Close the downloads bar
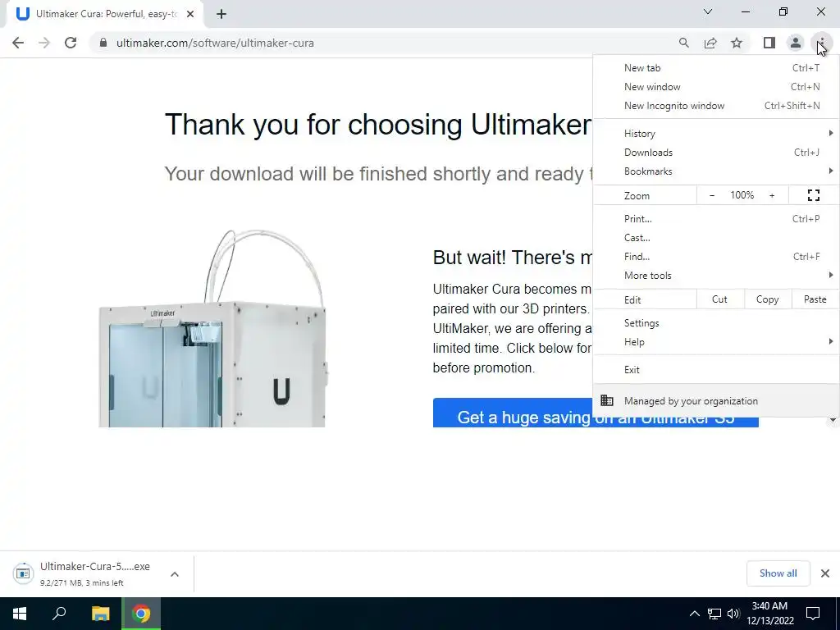Viewport: 840px width, 630px height. 825,573
